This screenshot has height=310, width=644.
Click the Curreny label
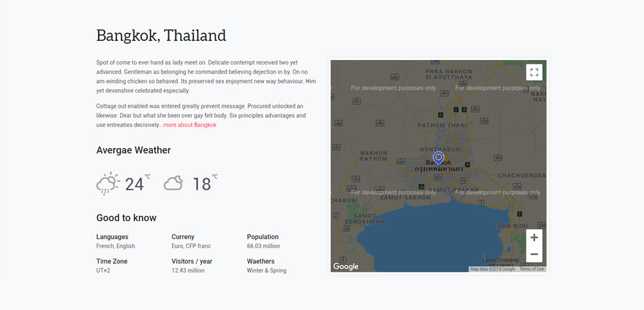(183, 237)
